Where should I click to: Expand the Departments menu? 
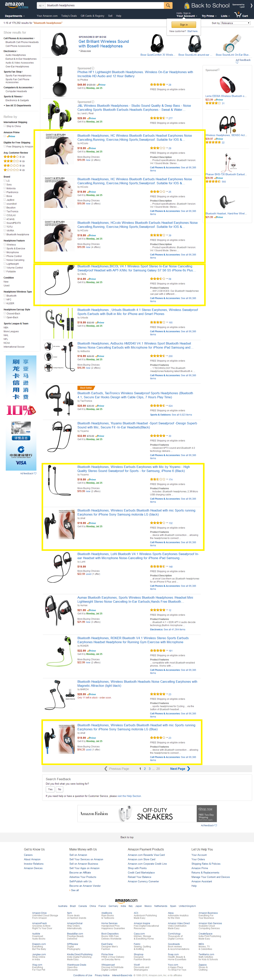click(15, 16)
